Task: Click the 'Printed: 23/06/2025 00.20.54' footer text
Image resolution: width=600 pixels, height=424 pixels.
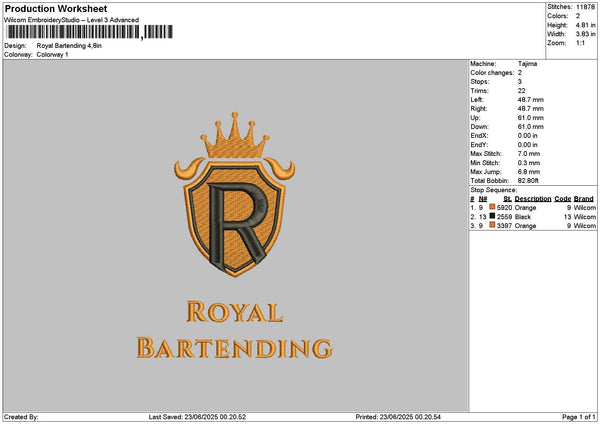Action: [x=398, y=417]
